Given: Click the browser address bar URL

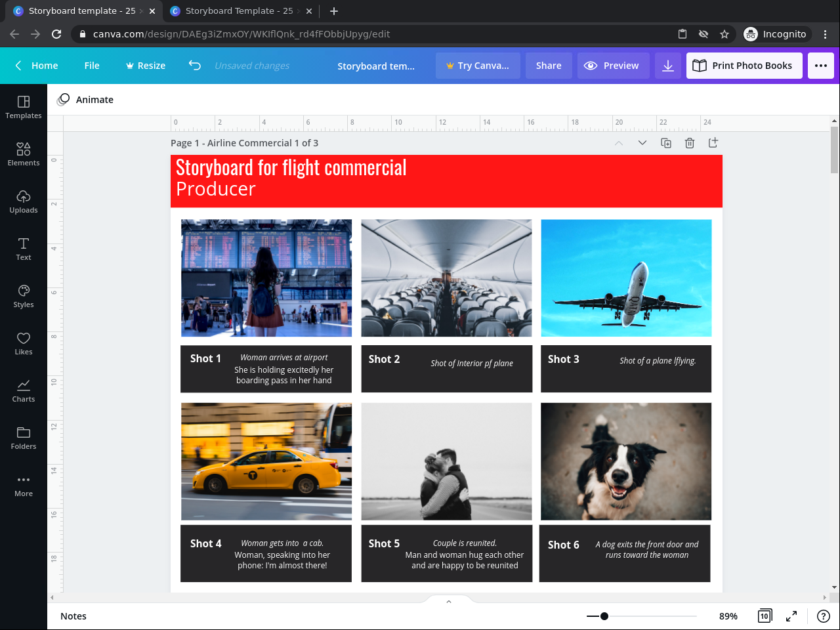Looking at the screenshot, I should click(x=241, y=34).
